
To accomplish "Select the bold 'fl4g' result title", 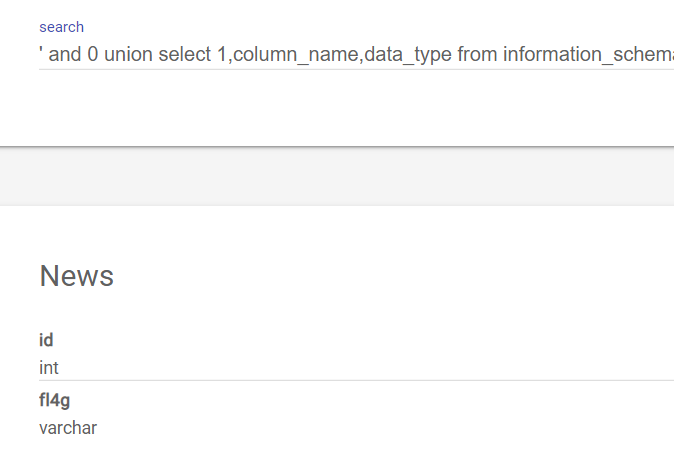I will [55, 401].
